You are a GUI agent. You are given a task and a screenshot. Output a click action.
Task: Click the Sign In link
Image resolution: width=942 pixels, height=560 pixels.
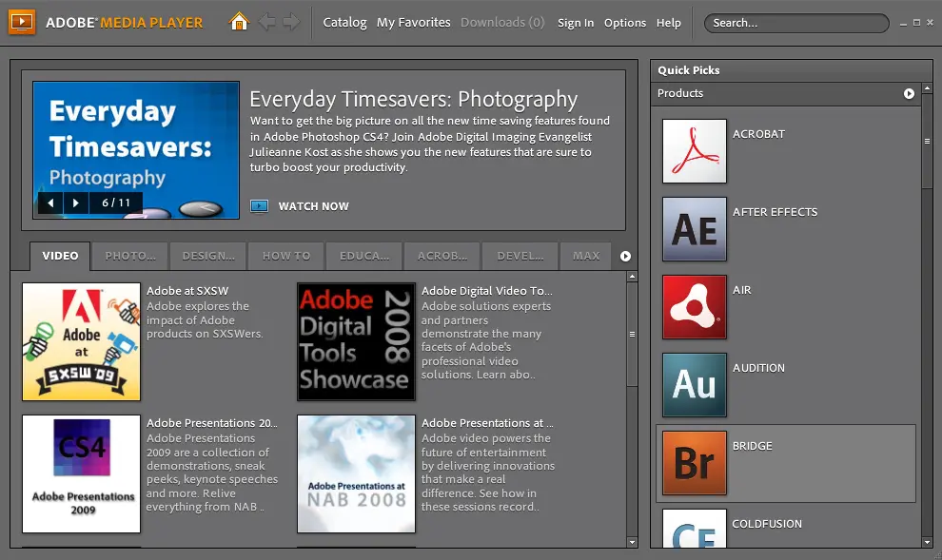[x=576, y=23]
